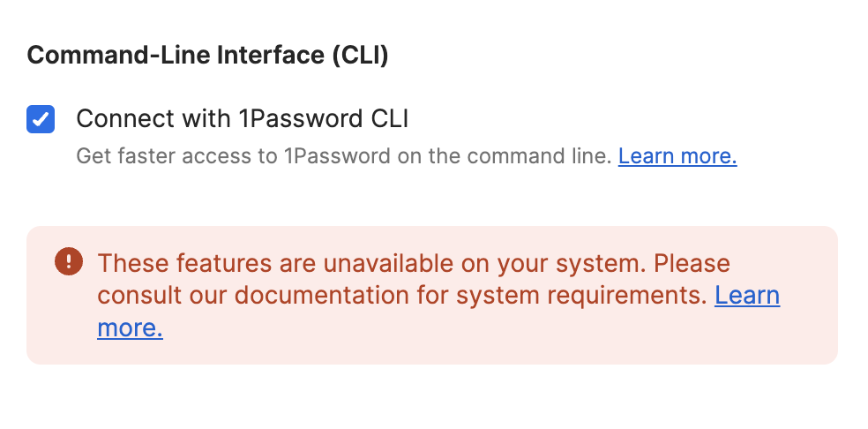The image size is (868, 429).
Task: Visit Learn more about the CLI integration
Action: 677,155
